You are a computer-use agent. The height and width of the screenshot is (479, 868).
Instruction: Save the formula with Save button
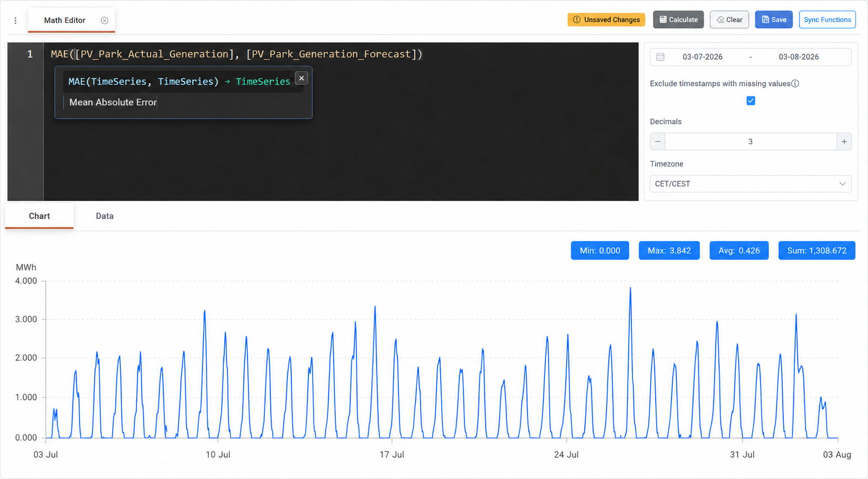tap(774, 20)
